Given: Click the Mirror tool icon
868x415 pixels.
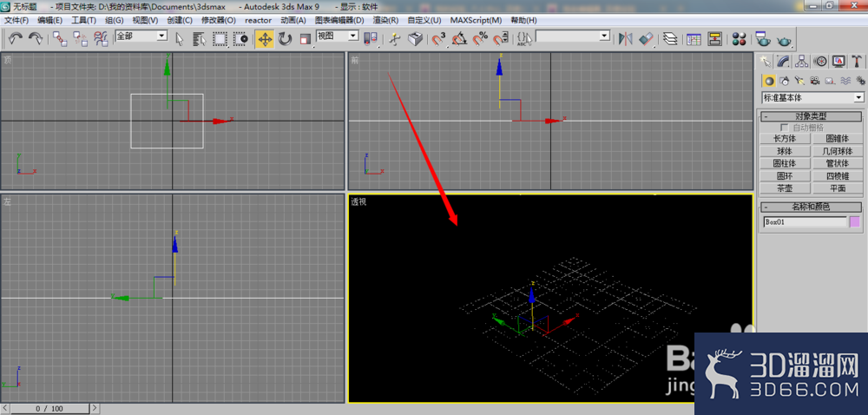Looking at the screenshot, I should click(x=626, y=39).
